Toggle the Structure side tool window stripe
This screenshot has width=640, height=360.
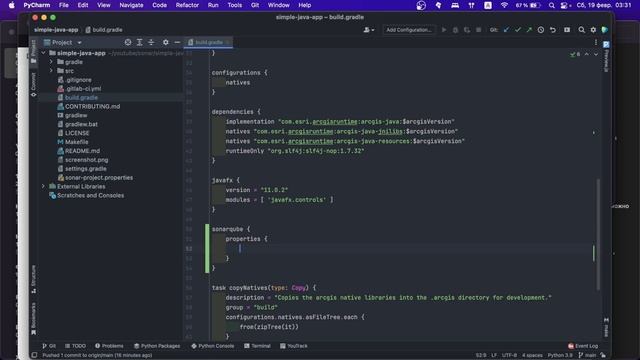pyautogui.click(x=33, y=279)
